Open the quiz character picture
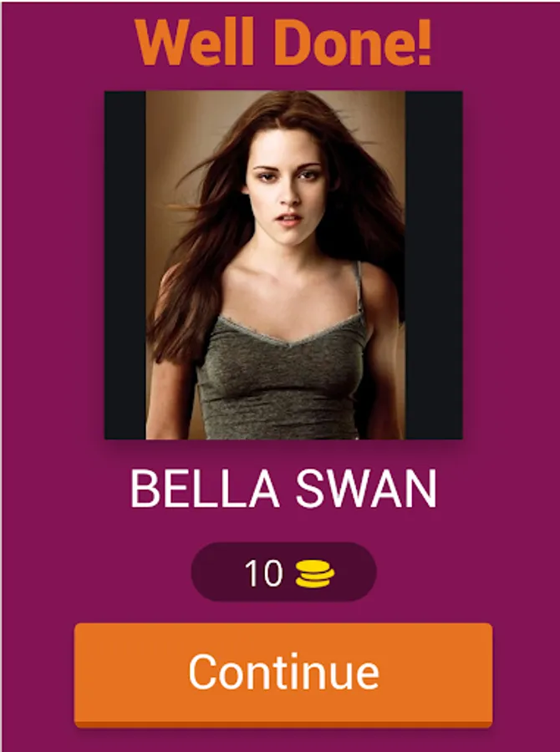The width and height of the screenshot is (560, 752). point(283,265)
